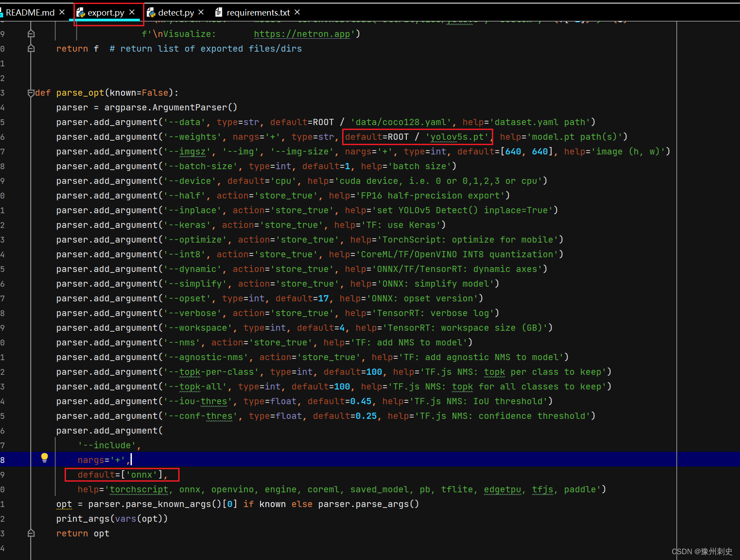Screen dimensions: 740x560
Task: Click the '--batch-size' argument string
Action: point(200,166)
